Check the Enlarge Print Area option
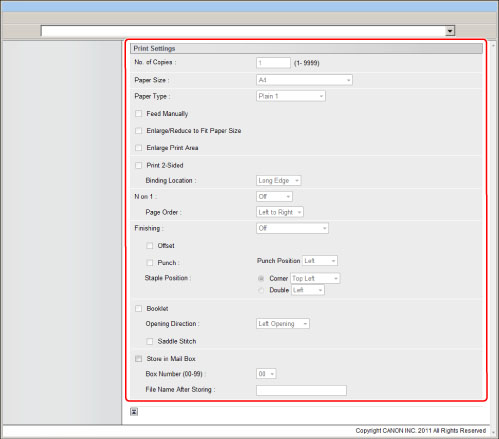 click(x=139, y=148)
